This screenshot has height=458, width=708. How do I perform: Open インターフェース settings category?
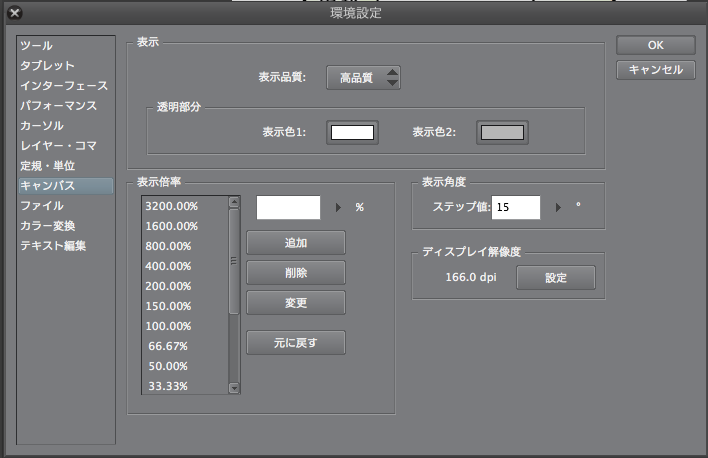click(x=66, y=85)
